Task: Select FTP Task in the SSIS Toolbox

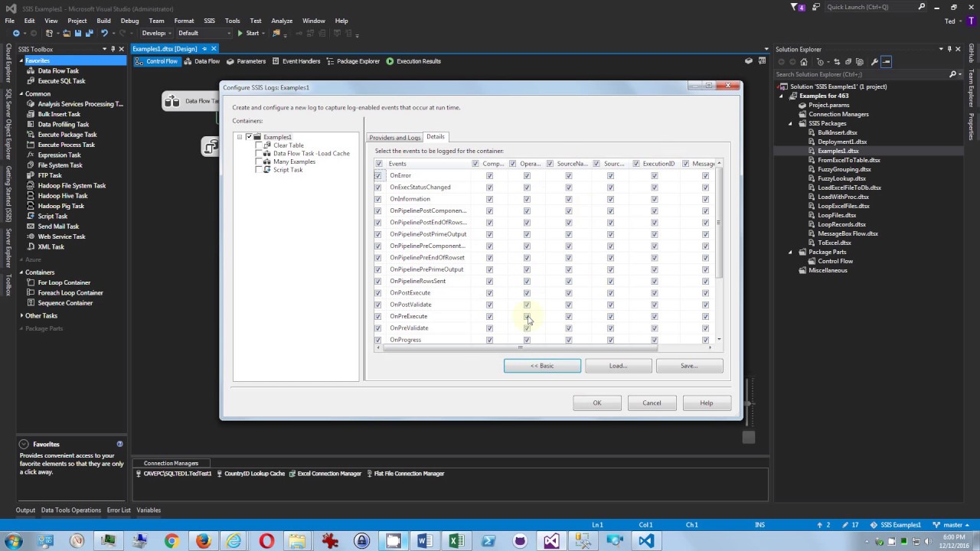Action: pos(50,175)
